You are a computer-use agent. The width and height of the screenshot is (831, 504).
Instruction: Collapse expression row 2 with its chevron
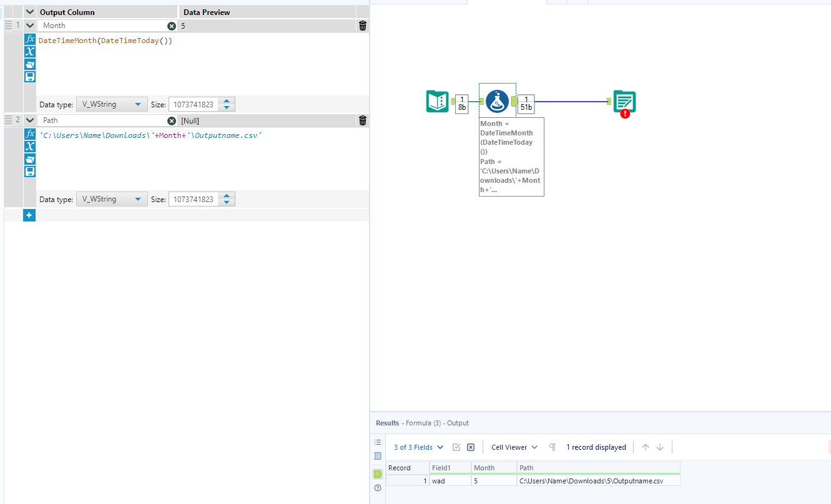coord(29,120)
